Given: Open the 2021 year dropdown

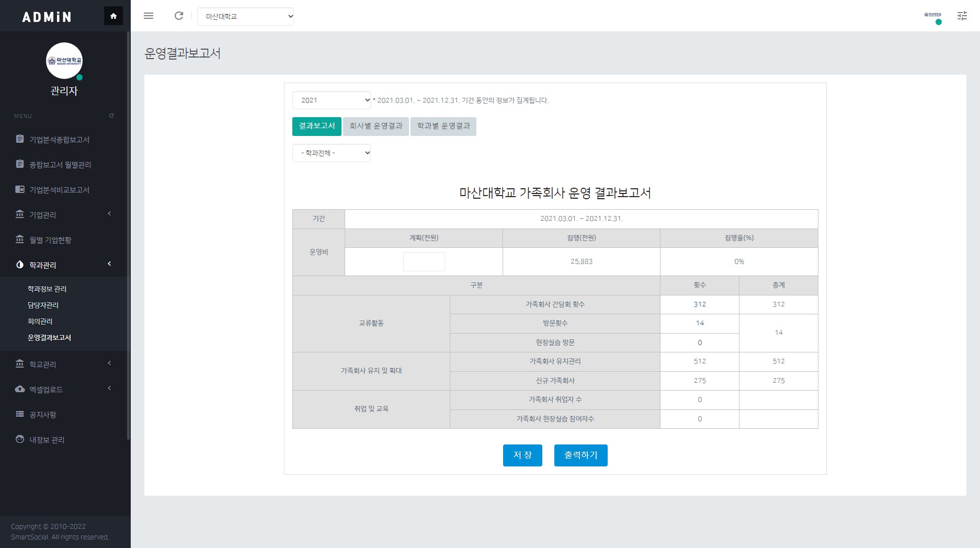Looking at the screenshot, I should (331, 100).
